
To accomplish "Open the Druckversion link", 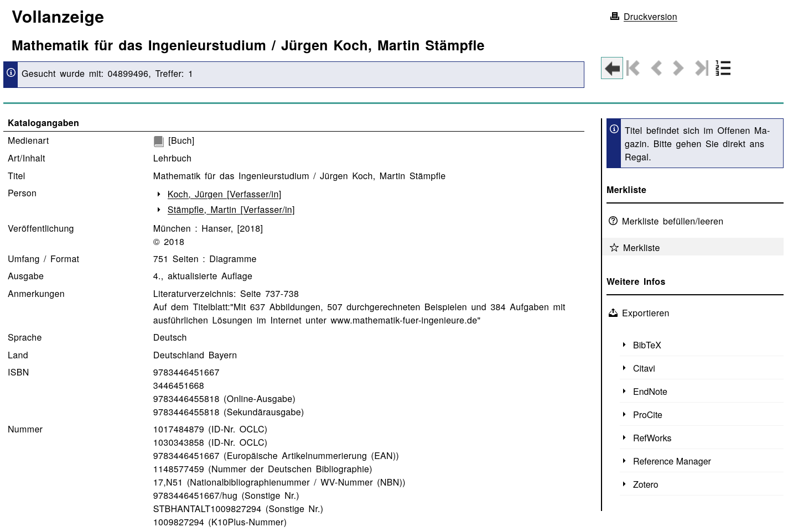I will [650, 17].
